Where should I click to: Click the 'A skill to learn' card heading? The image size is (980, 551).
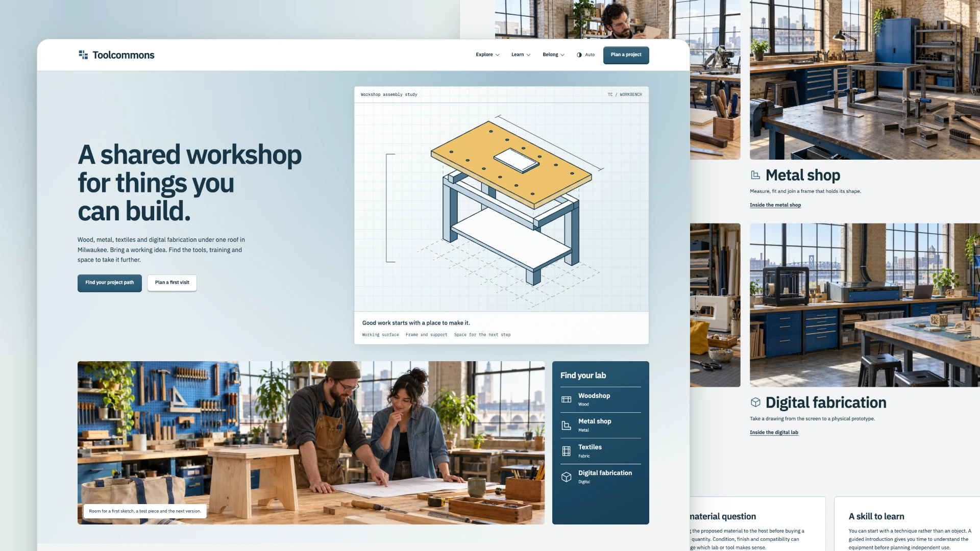point(876,516)
